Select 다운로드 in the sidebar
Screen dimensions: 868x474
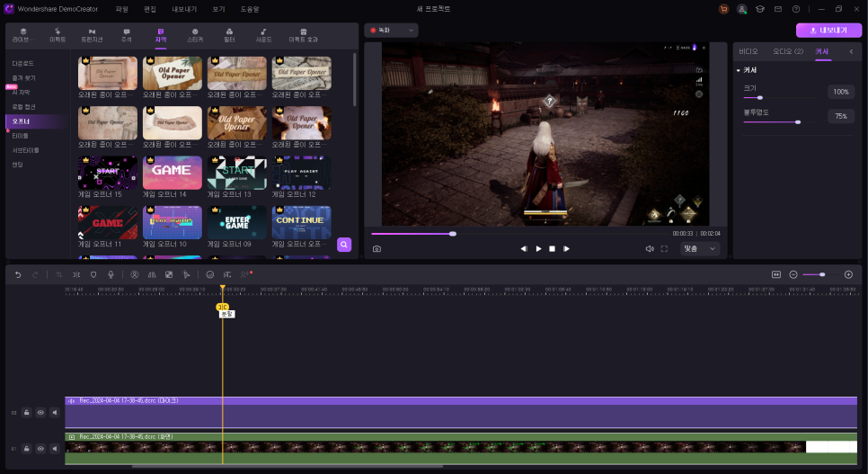tap(22, 64)
